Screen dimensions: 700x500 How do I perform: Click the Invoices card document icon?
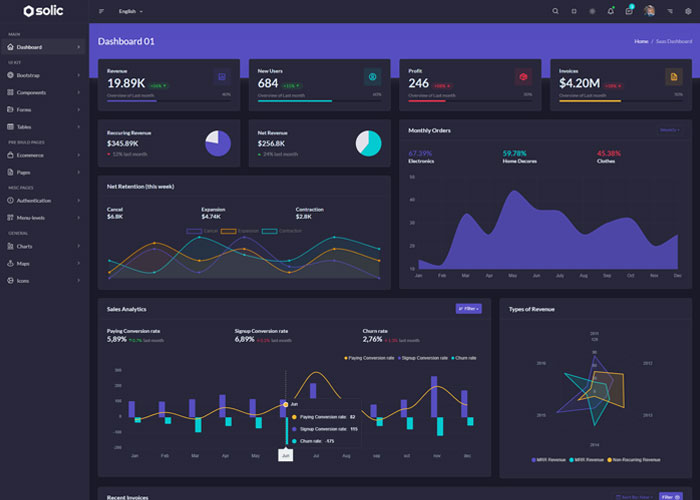tap(673, 77)
